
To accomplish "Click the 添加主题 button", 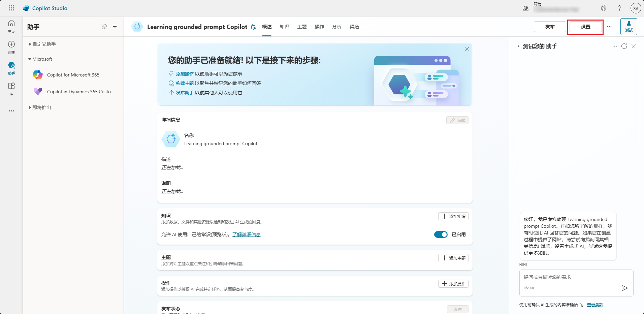I will point(453,258).
